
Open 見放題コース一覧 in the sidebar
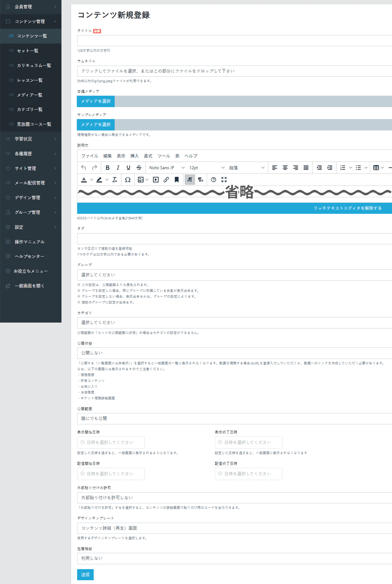click(x=31, y=124)
